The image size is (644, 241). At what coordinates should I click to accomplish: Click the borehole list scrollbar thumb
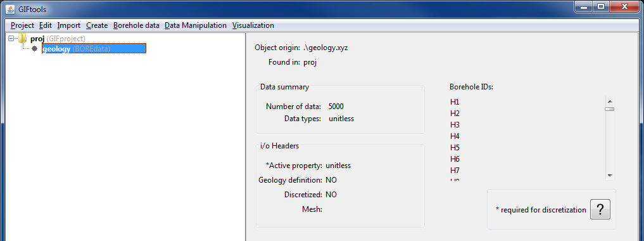610,109
